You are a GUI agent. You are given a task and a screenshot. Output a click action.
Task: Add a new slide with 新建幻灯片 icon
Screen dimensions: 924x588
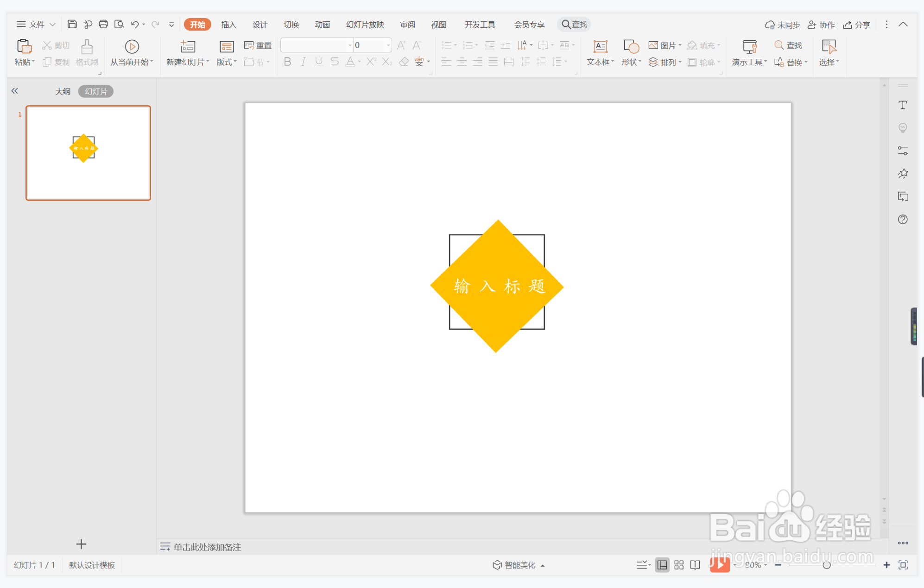click(x=188, y=46)
